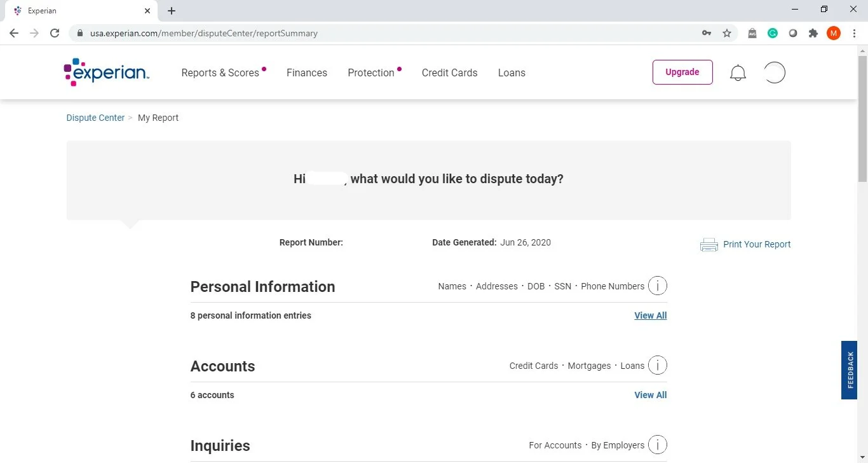Open Chrome's three-dot menu
The height and width of the screenshot is (463, 868).
[x=855, y=33]
